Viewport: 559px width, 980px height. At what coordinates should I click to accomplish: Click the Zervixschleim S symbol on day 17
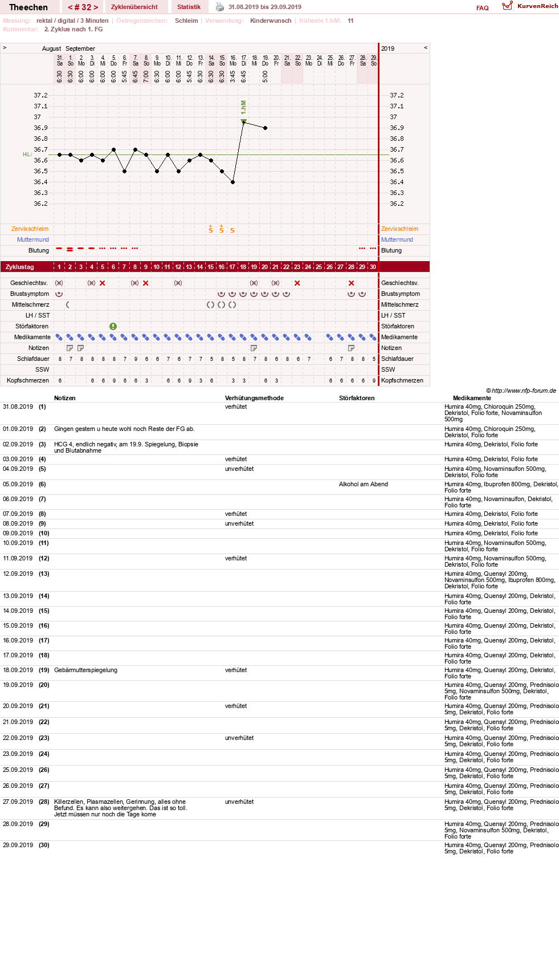pyautogui.click(x=232, y=230)
